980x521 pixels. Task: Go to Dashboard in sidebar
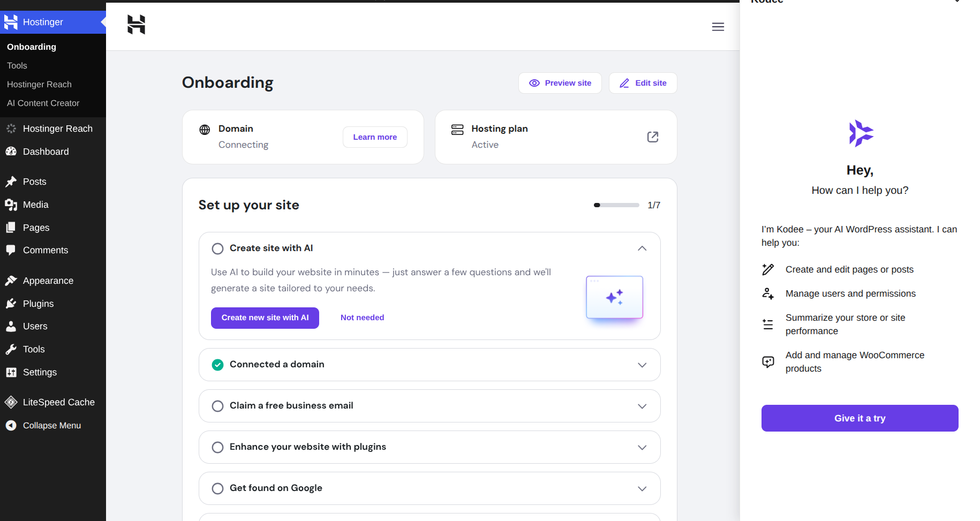(46, 152)
